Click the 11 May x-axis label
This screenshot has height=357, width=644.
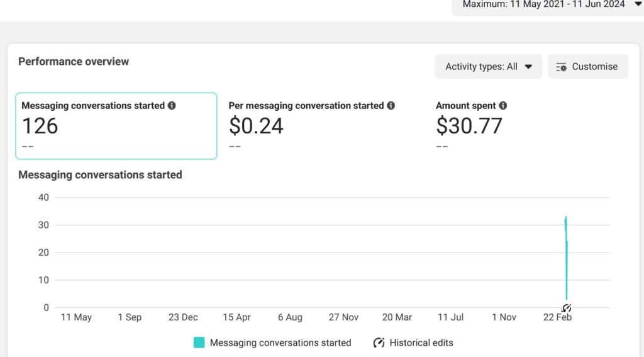pos(76,317)
